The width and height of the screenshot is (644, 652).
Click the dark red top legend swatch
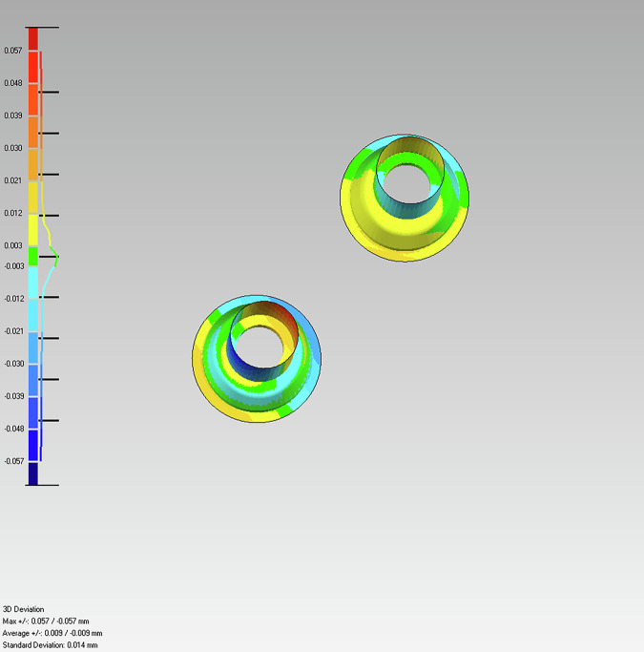(33, 39)
